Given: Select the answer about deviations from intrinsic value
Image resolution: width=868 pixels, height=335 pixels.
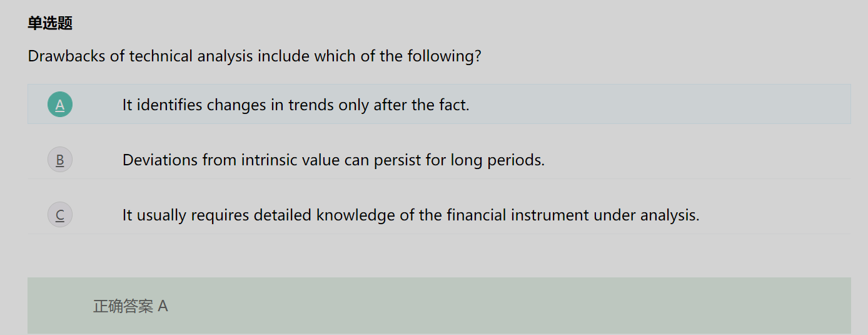Looking at the screenshot, I should (333, 160).
